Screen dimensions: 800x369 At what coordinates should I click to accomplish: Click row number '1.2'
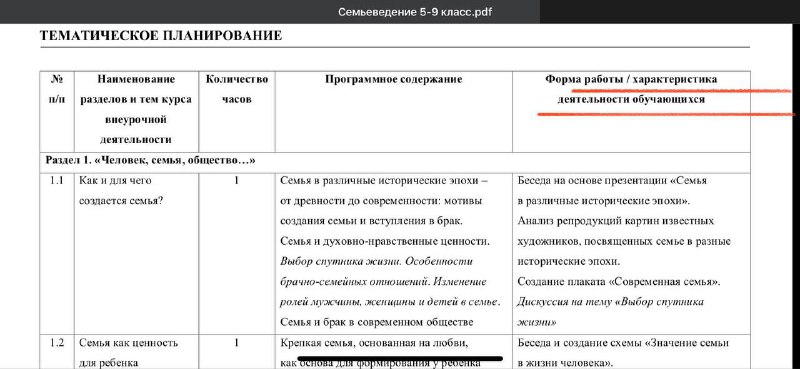[x=57, y=342]
